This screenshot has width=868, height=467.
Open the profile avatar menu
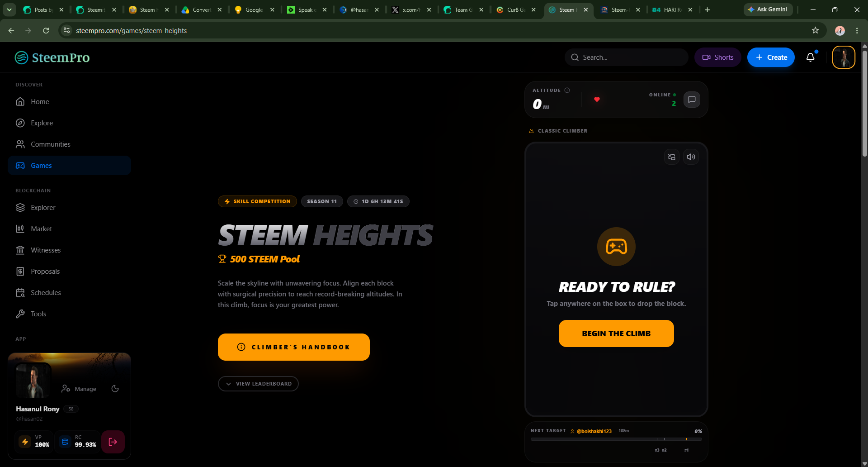(844, 57)
